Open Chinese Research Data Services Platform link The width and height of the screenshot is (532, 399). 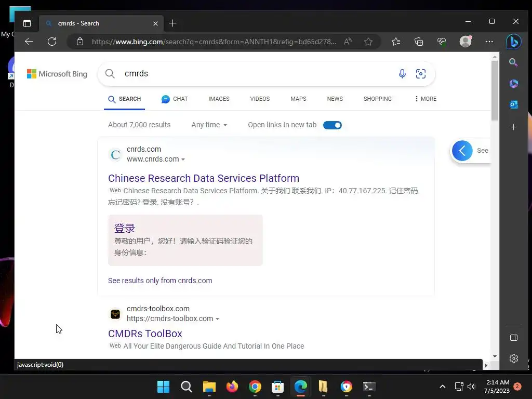pos(204,178)
